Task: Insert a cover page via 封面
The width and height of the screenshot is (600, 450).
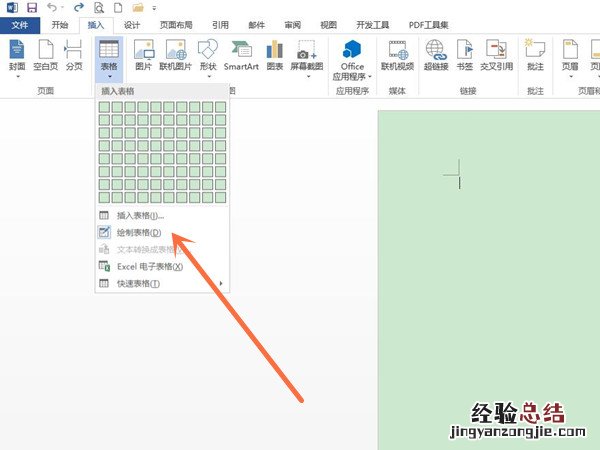Action: [x=17, y=57]
